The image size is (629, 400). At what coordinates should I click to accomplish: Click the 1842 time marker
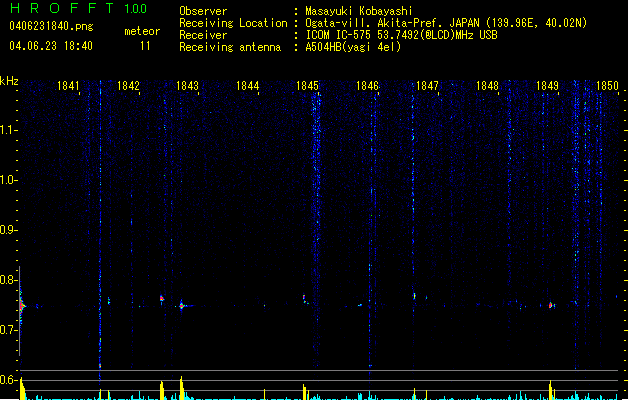[x=128, y=86]
